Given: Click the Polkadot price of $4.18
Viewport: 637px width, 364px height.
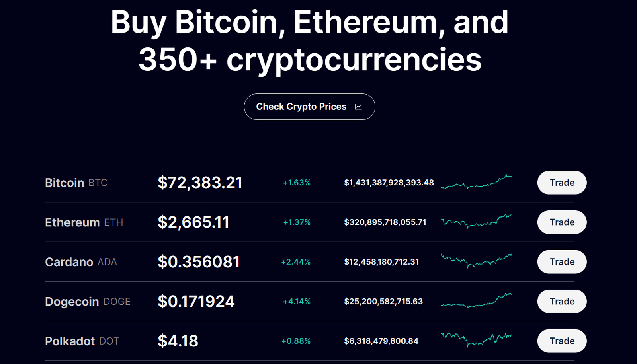Looking at the screenshot, I should click(x=178, y=341).
